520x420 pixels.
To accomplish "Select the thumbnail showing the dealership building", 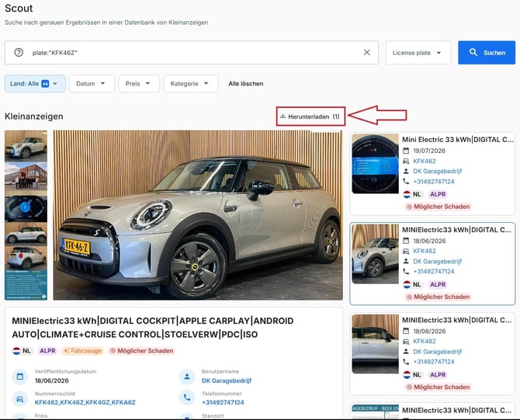I will tap(26, 176).
